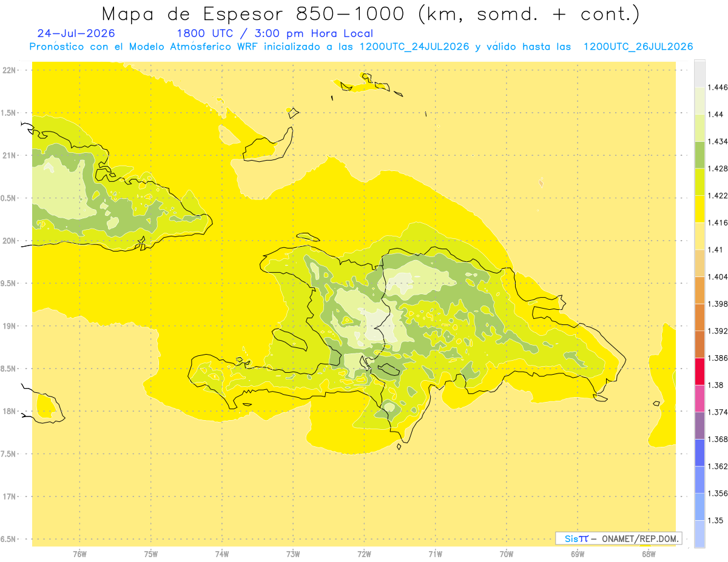The image size is (728, 562).
Task: Click the '18N' latitude axis label
Action: tap(10, 411)
